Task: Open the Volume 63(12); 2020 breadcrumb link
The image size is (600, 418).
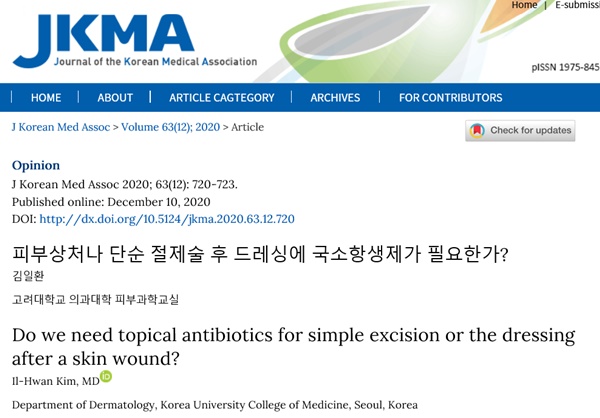Action: (171, 127)
